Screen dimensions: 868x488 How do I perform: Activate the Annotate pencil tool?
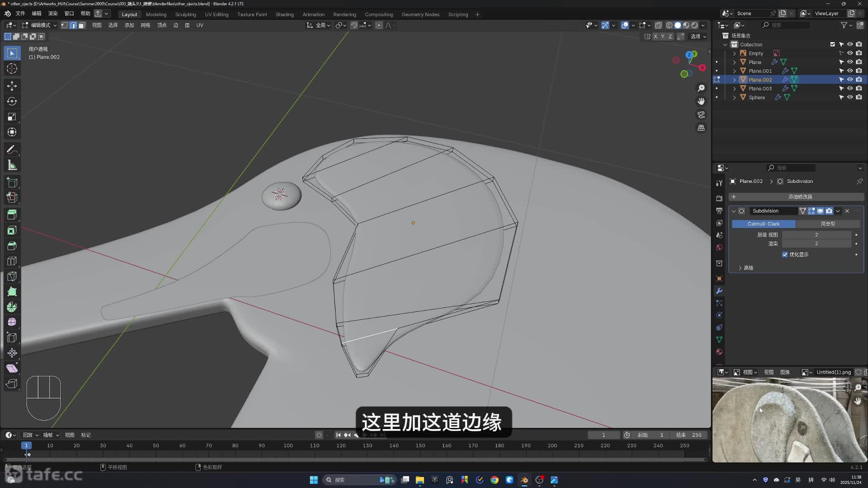pos(12,150)
